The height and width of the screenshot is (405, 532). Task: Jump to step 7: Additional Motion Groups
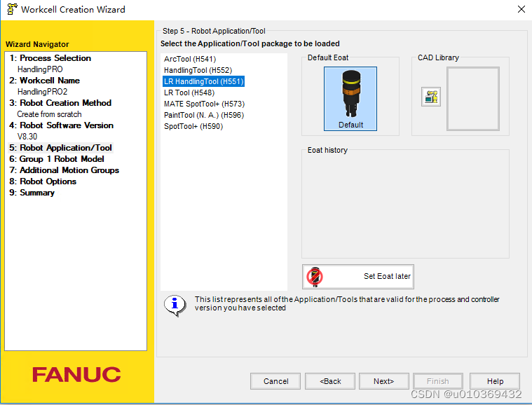[64, 170]
